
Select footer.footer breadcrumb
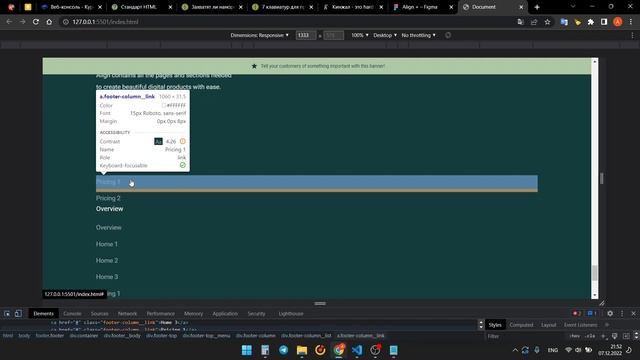click(50, 336)
